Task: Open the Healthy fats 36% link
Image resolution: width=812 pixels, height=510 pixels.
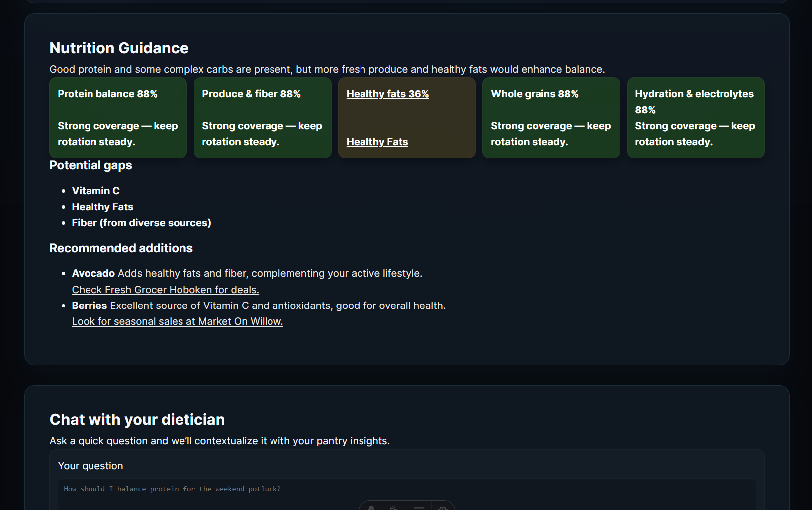Action: tap(387, 94)
